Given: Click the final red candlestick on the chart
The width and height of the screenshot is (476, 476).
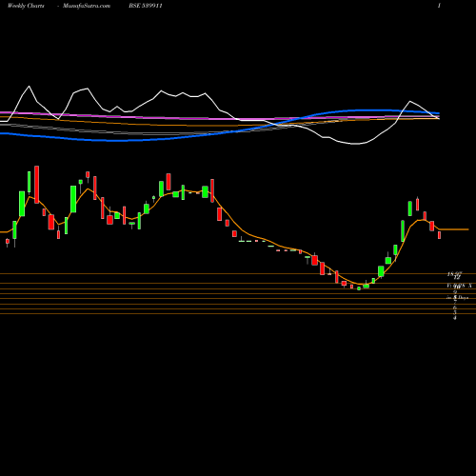Looking at the screenshot, I should (440, 235).
